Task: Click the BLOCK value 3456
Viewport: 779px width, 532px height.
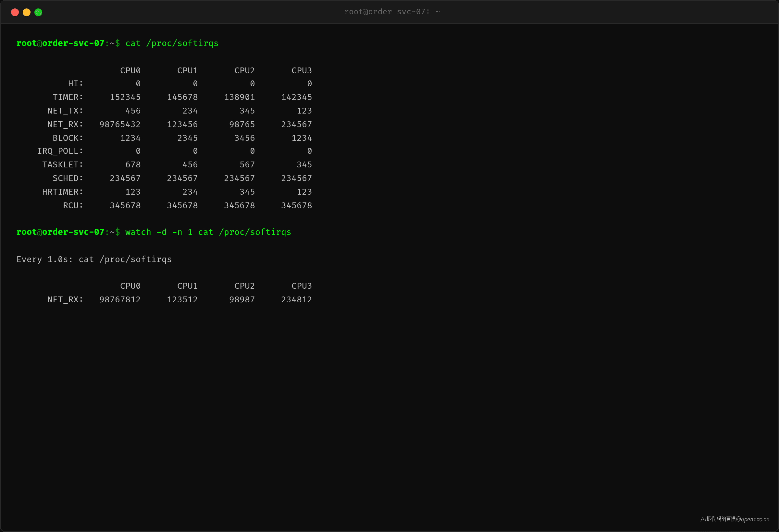Action: [x=245, y=138]
